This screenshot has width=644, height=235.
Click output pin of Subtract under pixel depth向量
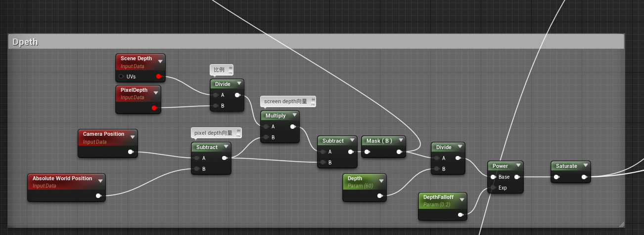tap(225, 158)
